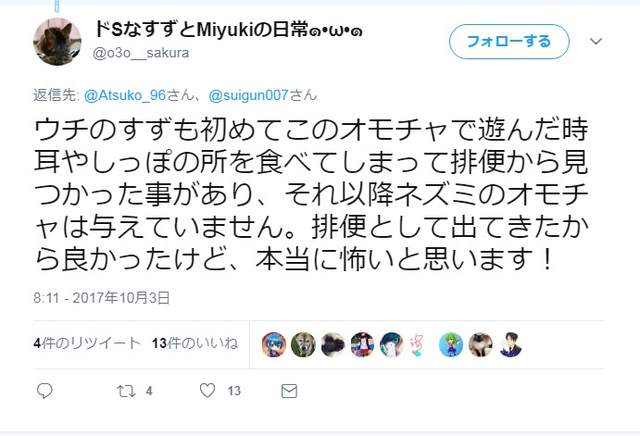Click the last liker avatar in suit

[x=510, y=345]
